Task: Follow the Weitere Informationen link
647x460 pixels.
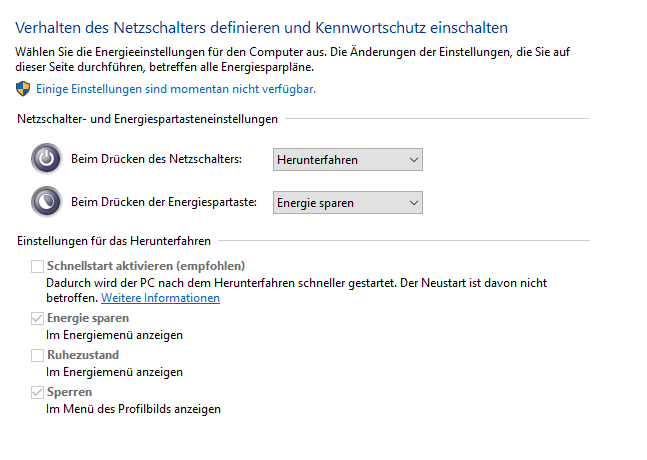Action: (x=160, y=298)
